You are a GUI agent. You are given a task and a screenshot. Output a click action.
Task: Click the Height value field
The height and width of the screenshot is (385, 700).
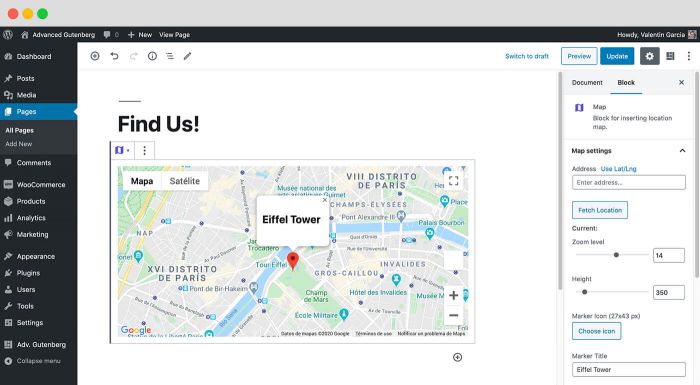point(668,293)
